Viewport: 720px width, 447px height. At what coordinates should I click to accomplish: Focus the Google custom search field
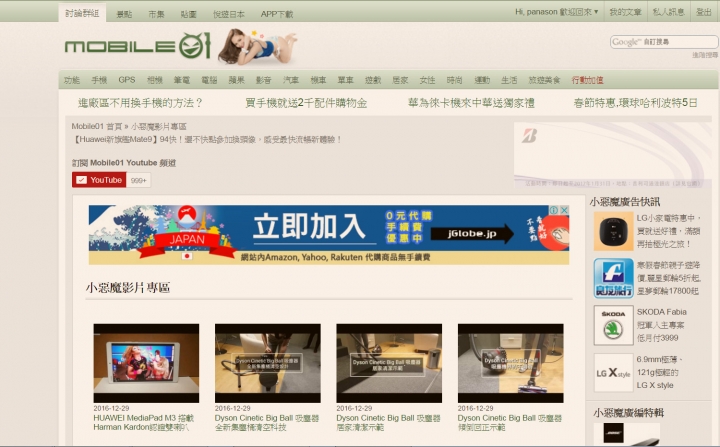664,42
